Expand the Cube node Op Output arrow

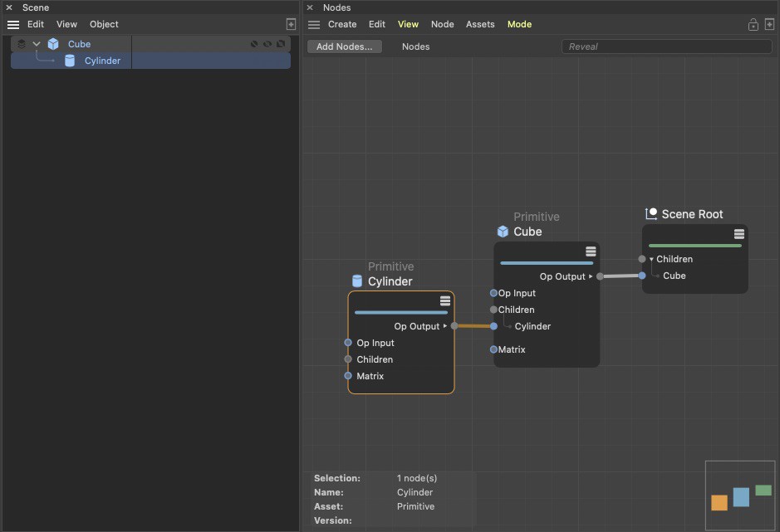(x=591, y=276)
